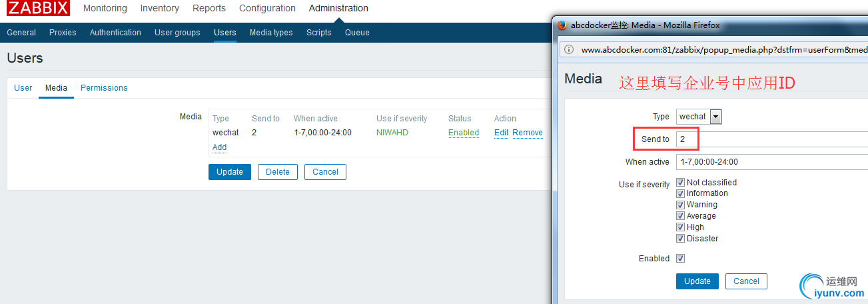Viewport: 868px width, 304px height.
Task: Go to Proxies submenu
Action: 63,33
